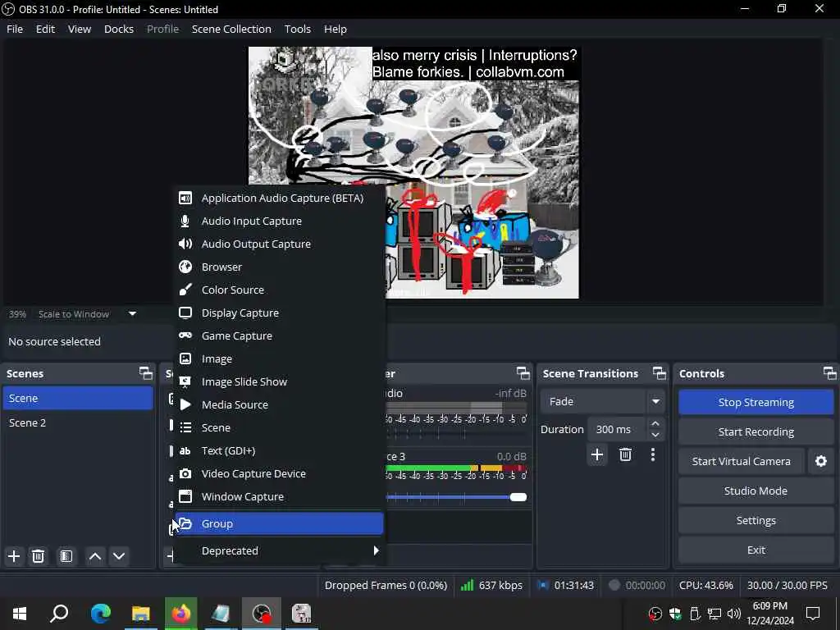Click the slideshow icon beside Image Slide Show
Viewport: 840px width, 630px height.
(185, 382)
